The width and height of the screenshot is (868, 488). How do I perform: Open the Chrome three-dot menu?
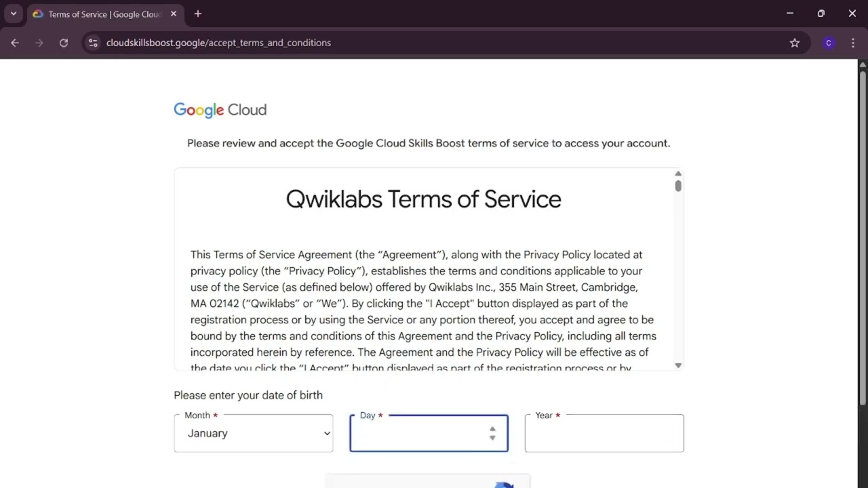(853, 43)
